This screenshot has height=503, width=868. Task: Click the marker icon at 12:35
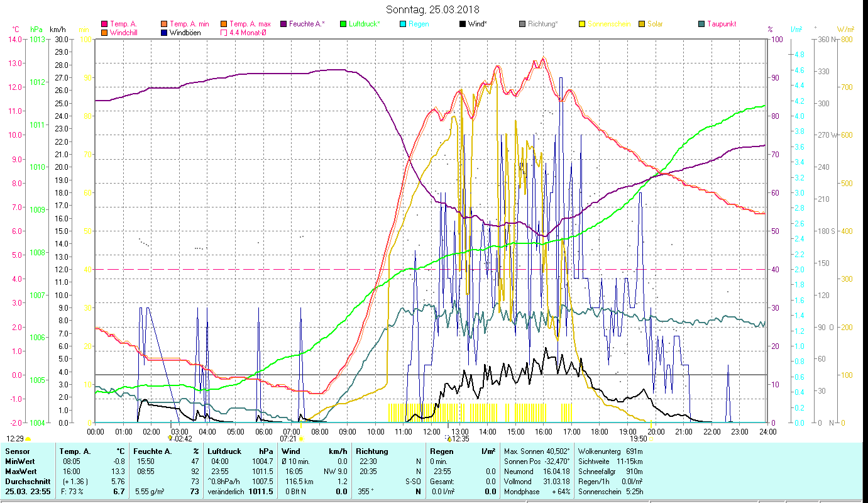pyautogui.click(x=448, y=438)
